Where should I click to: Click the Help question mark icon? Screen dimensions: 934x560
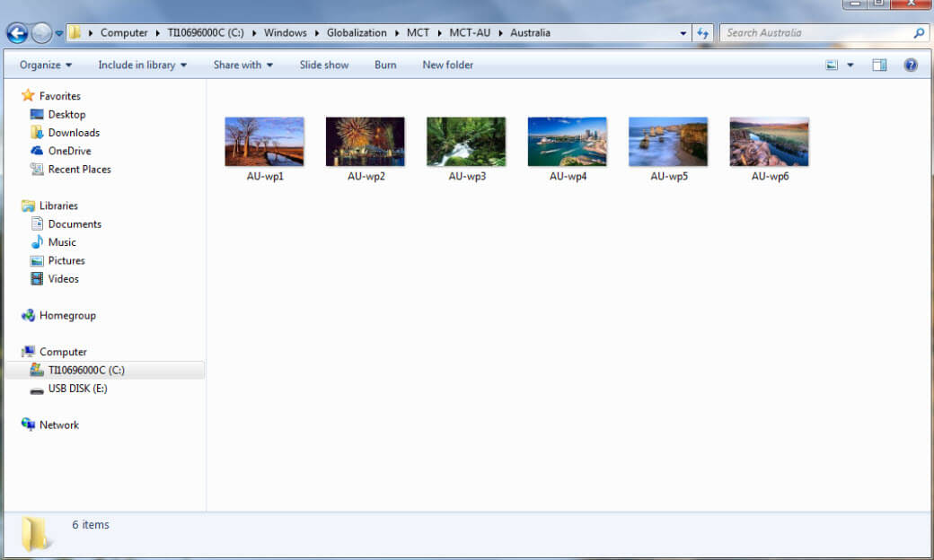911,65
